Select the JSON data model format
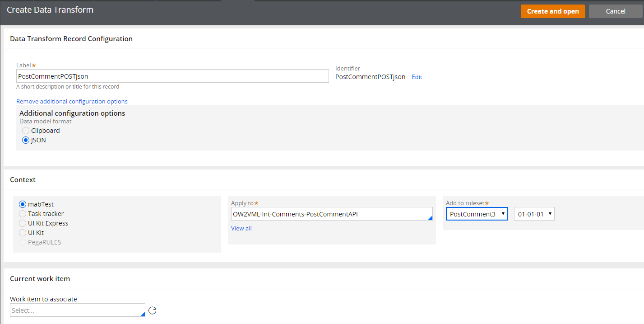Screen dimensions: 644x324 tap(26, 140)
